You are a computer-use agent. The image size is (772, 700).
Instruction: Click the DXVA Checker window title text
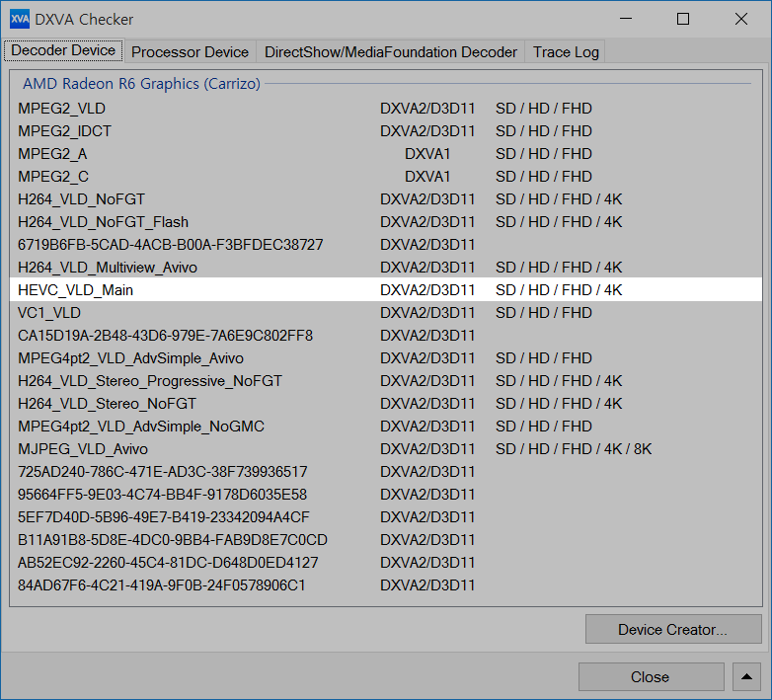click(84, 19)
